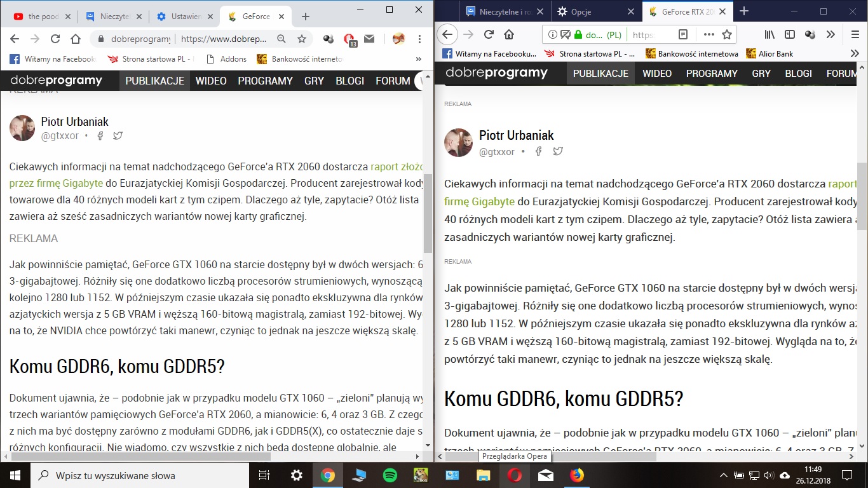Viewport: 868px width, 488px height.
Task: Click author avatar thumbnail in Chrome article
Action: coord(22,128)
